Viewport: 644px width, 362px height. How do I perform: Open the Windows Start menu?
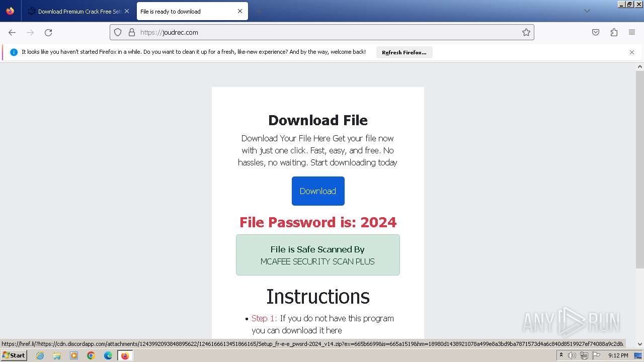tap(14, 355)
